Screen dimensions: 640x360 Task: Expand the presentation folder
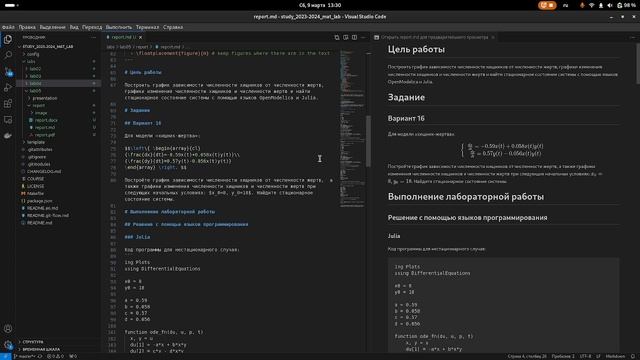44,98
